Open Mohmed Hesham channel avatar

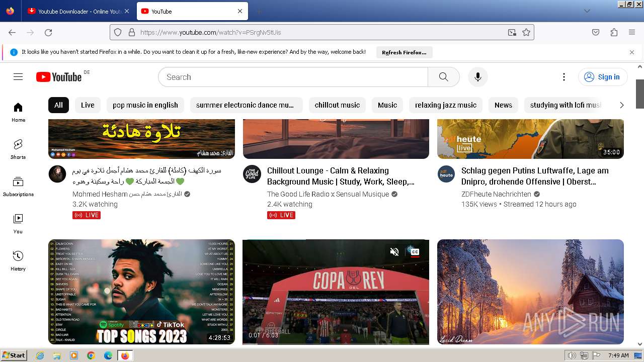57,174
